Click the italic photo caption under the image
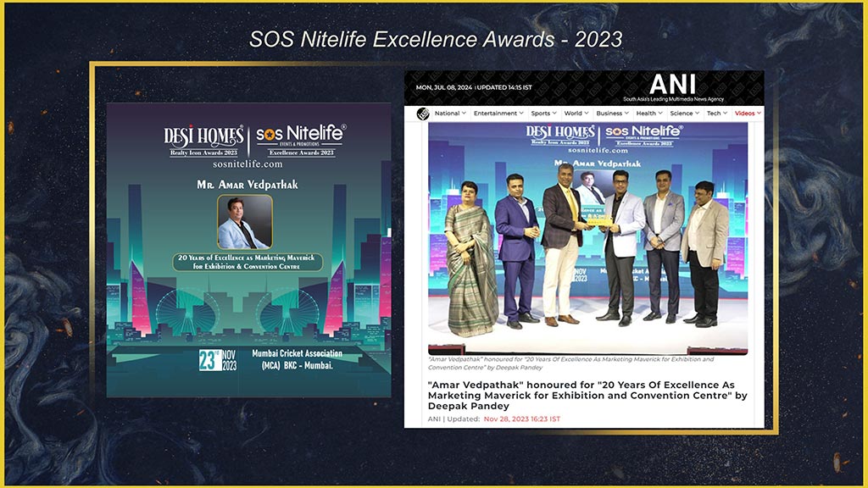 [x=570, y=363]
